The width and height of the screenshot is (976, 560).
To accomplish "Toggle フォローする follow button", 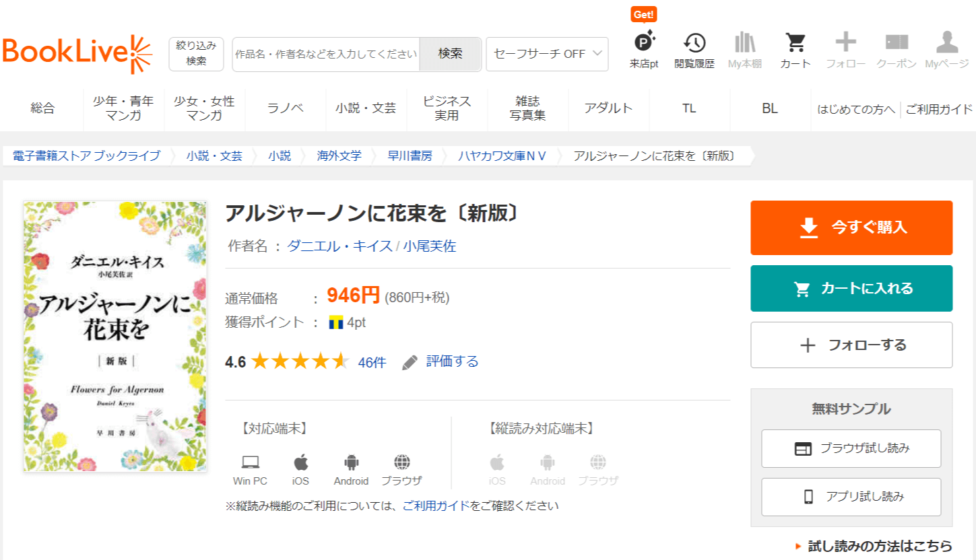I will (x=851, y=345).
